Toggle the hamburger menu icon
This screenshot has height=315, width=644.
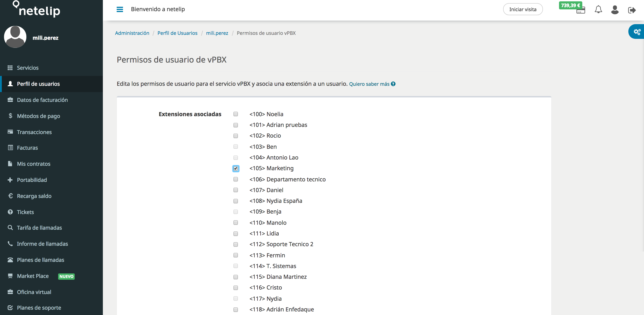[120, 9]
